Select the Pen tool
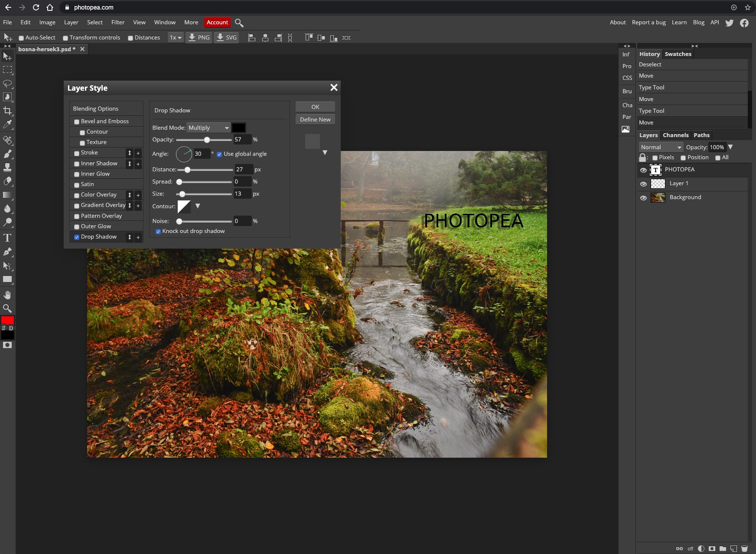 pyautogui.click(x=7, y=252)
